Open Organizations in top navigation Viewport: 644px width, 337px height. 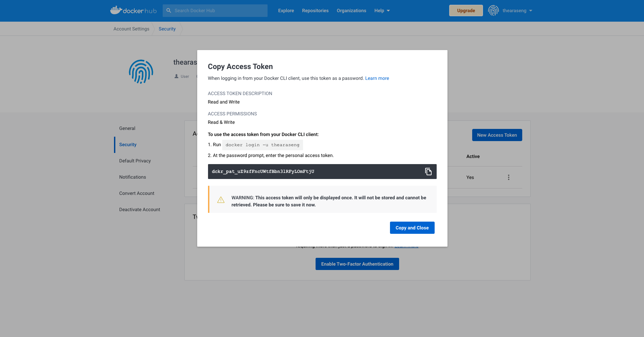(351, 10)
